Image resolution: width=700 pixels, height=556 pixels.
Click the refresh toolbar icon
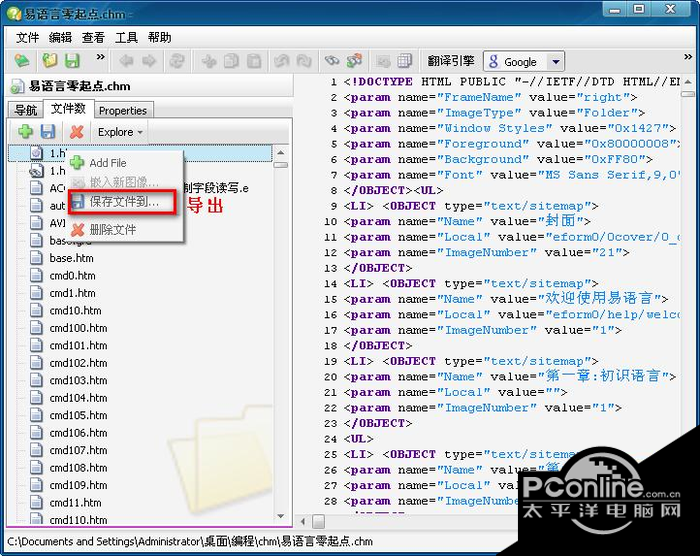tap(176, 61)
